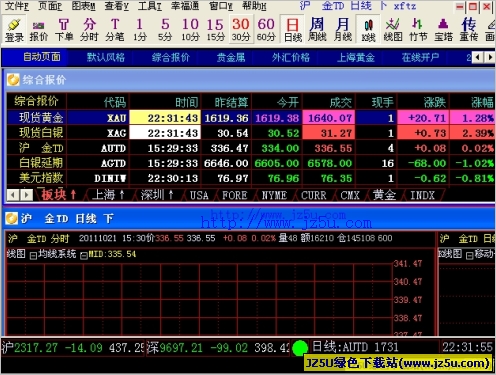Switch to the 上海黄金 tab

pos(356,57)
